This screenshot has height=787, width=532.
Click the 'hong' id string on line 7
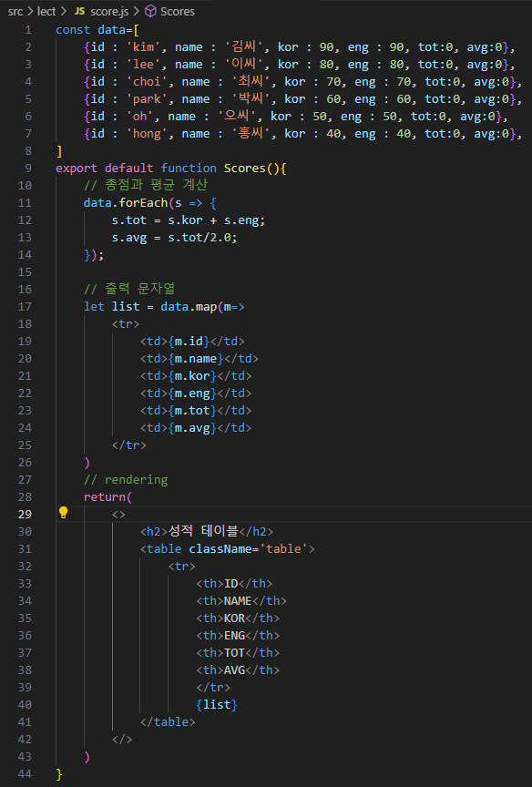pos(147,134)
